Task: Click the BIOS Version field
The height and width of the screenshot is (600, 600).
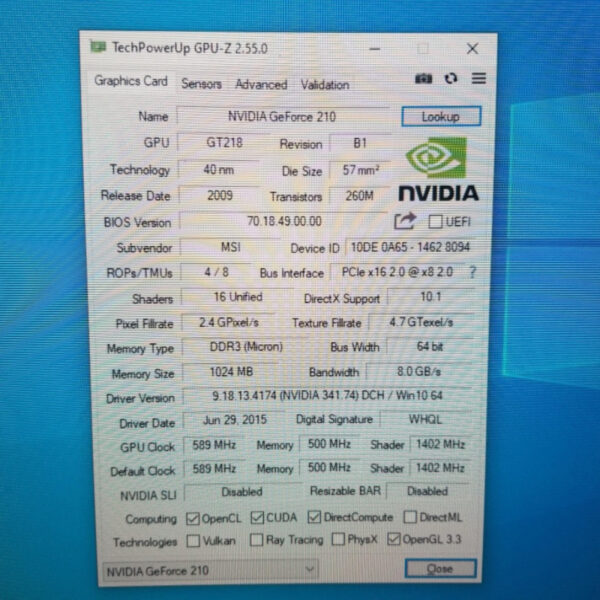Action: [284, 221]
